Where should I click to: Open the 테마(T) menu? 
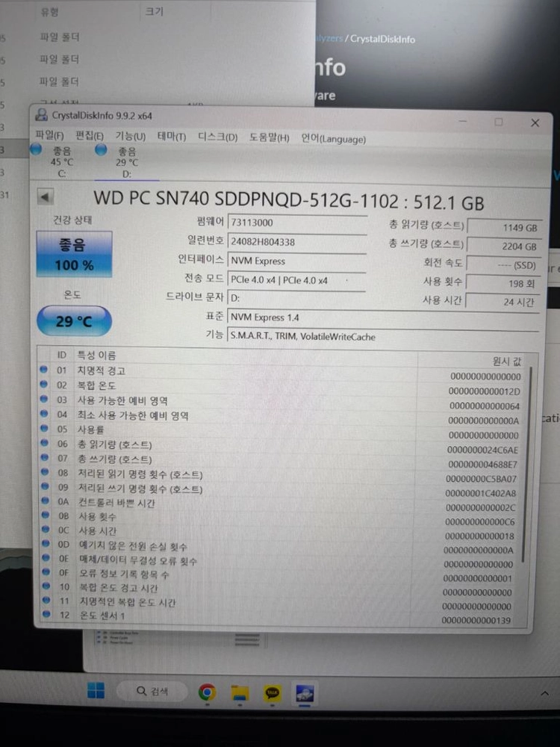point(172,137)
